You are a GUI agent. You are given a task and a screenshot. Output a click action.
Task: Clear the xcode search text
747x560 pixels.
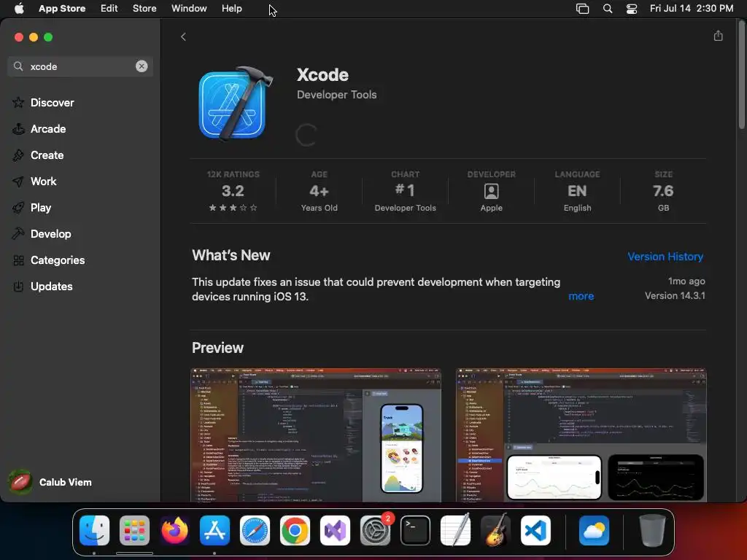point(142,66)
